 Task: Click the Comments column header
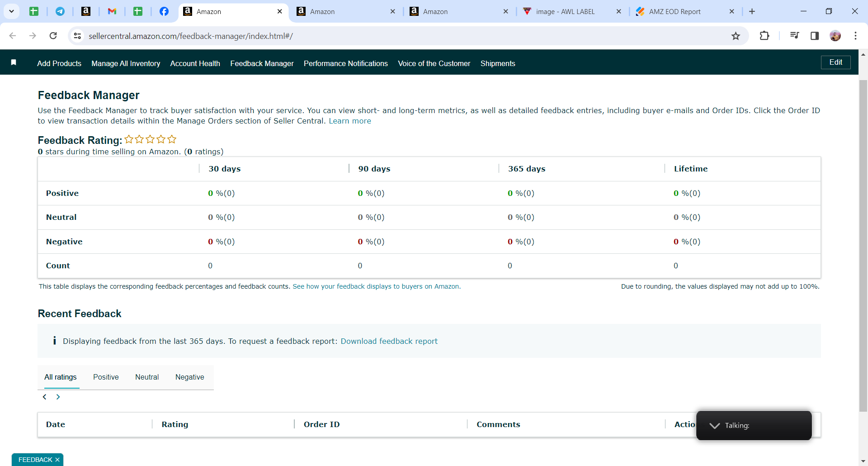click(x=498, y=424)
